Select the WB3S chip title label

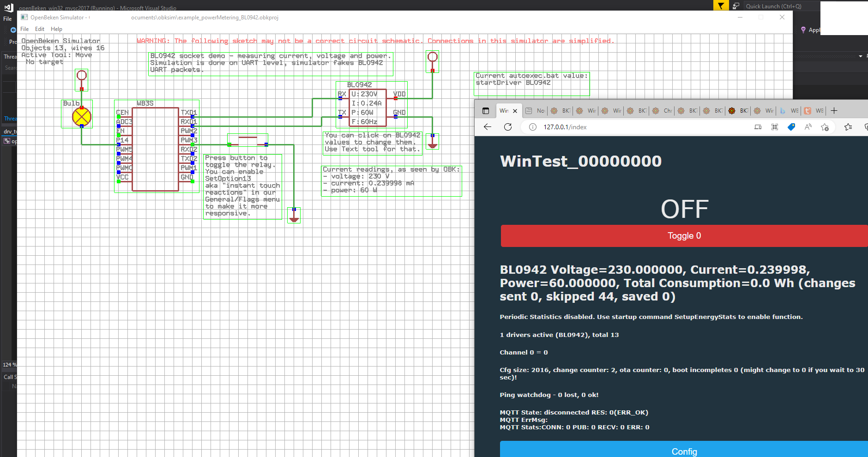(145, 103)
